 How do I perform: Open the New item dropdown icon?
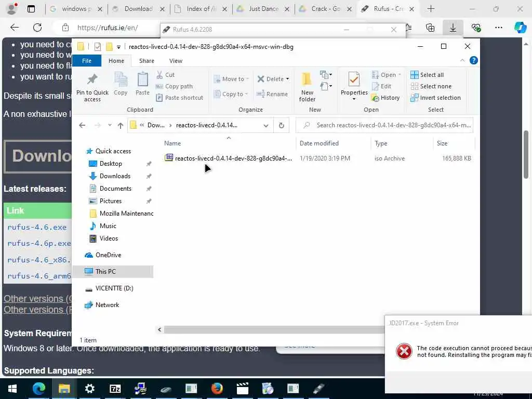pyautogui.click(x=326, y=75)
